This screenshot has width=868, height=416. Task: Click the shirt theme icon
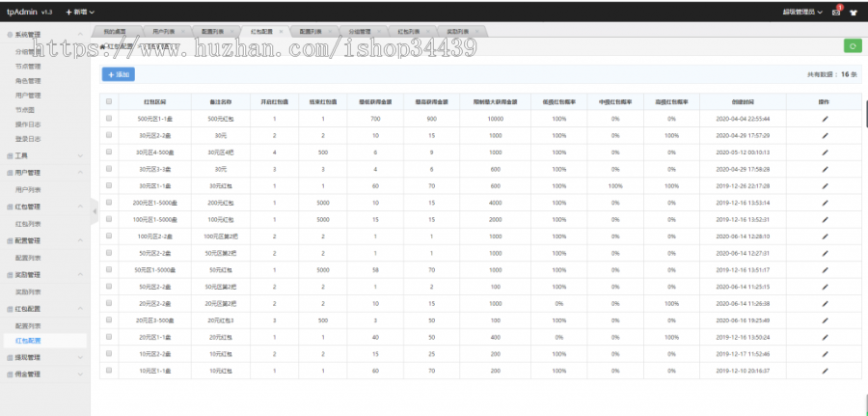(x=854, y=12)
